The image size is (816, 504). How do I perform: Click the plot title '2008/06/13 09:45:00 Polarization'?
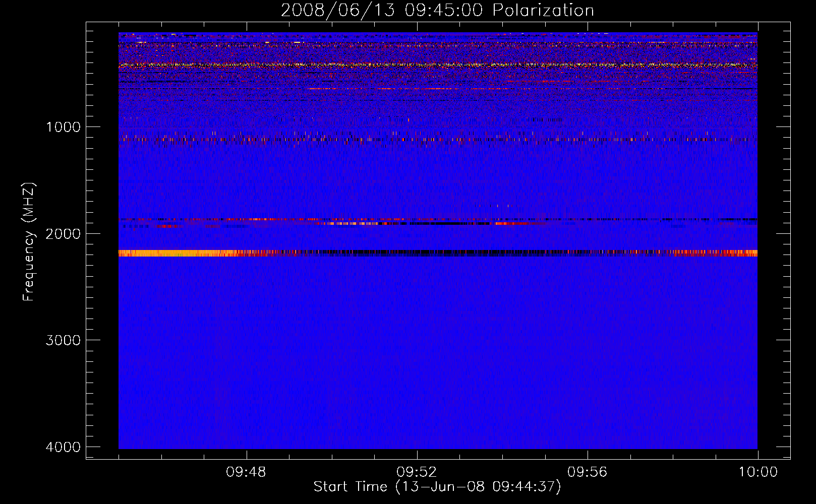point(437,11)
